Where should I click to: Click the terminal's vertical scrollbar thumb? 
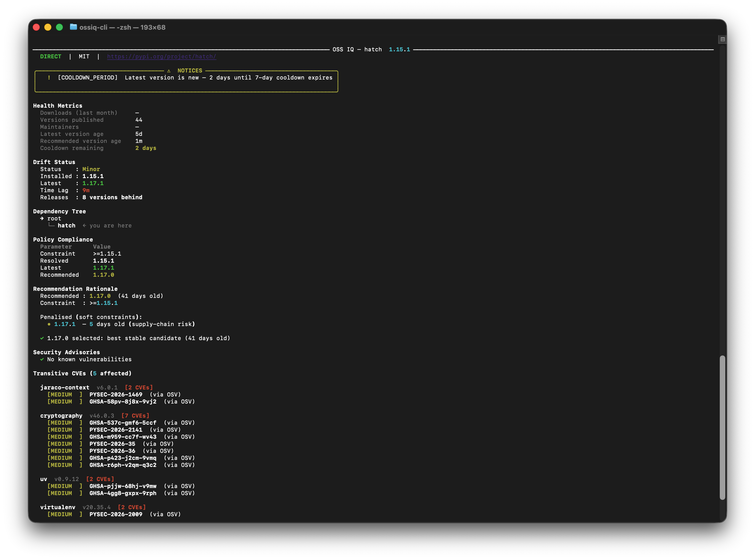pos(722,427)
